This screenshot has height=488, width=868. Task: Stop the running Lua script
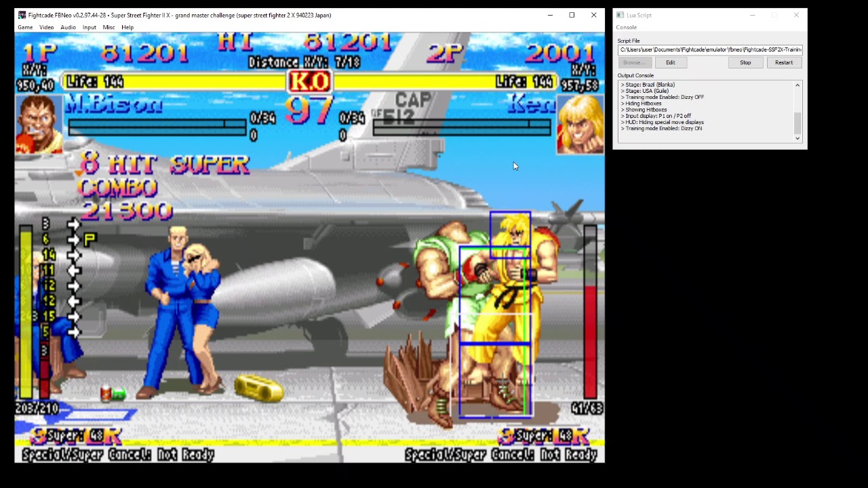click(x=745, y=62)
